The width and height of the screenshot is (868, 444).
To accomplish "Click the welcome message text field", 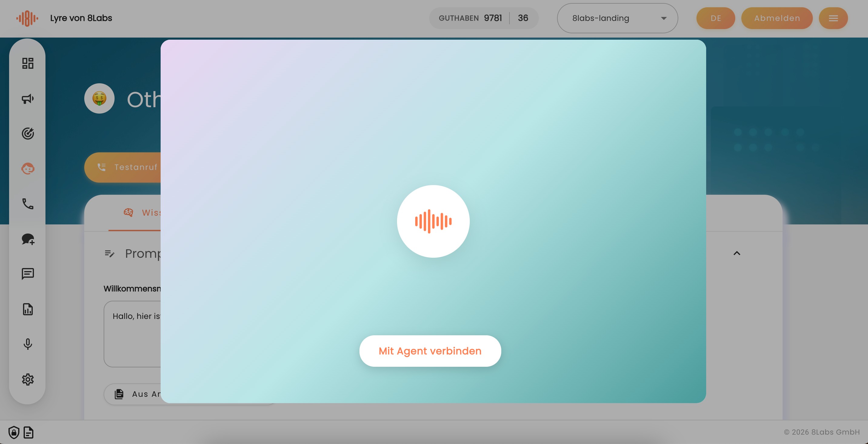I will click(132, 333).
